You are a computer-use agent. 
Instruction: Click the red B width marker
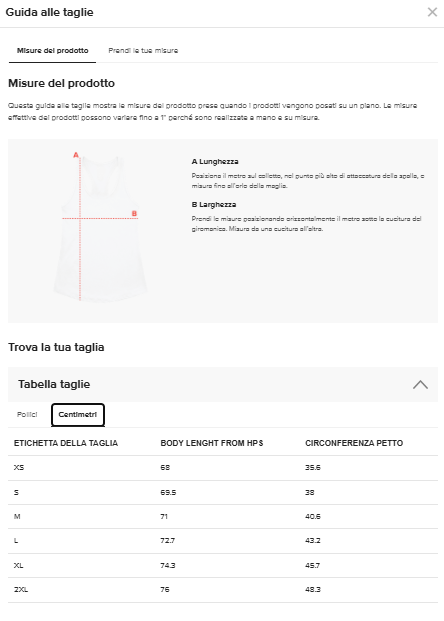click(134, 213)
